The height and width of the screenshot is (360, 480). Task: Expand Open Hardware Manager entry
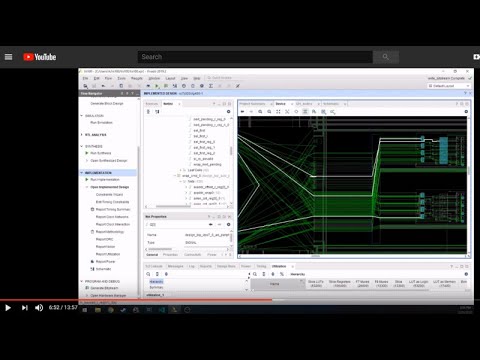[87, 295]
